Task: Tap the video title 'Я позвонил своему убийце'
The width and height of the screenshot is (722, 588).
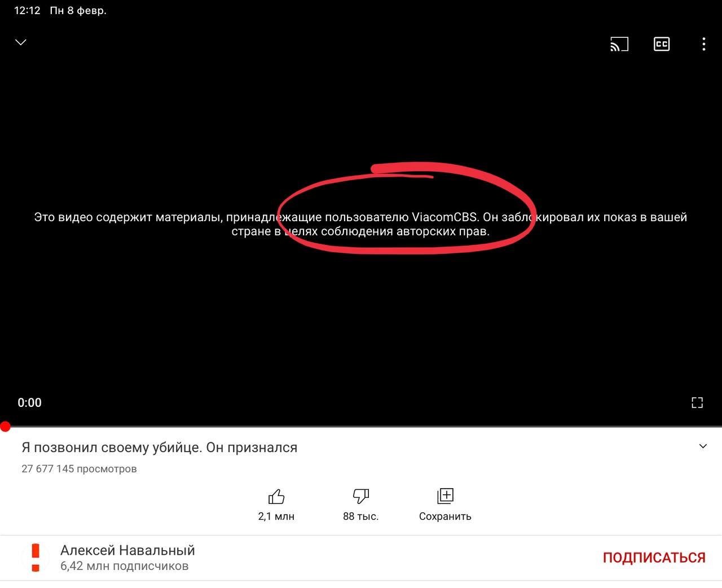Action: click(x=159, y=447)
